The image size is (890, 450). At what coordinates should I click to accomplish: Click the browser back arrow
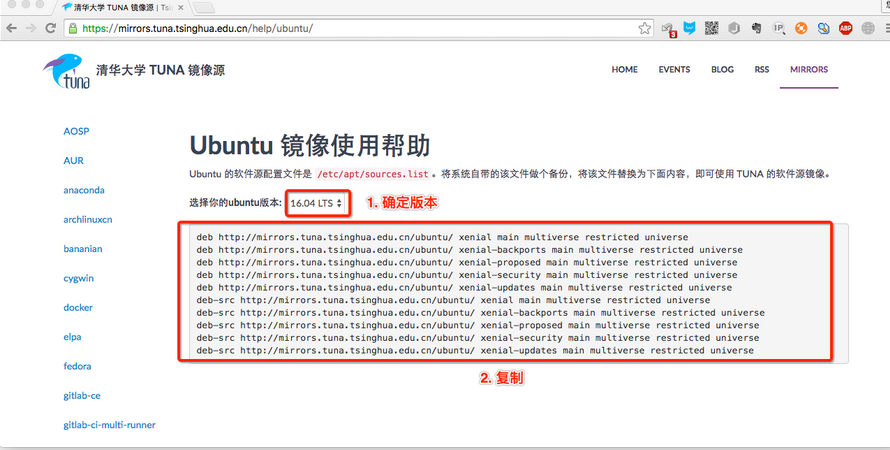pyautogui.click(x=11, y=28)
